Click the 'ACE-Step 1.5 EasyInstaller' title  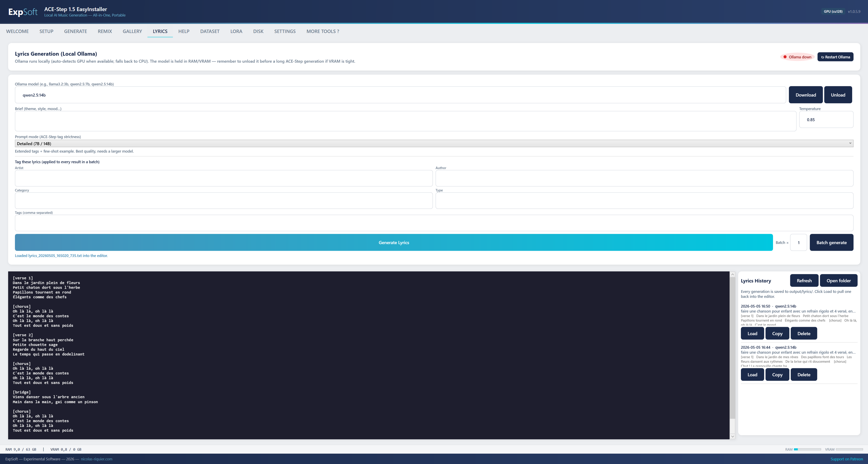(76, 9)
